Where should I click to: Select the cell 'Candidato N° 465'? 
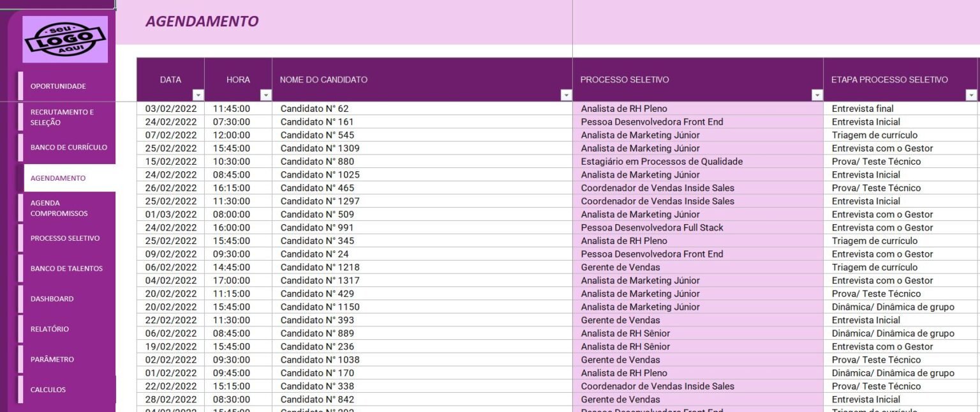(x=422, y=188)
